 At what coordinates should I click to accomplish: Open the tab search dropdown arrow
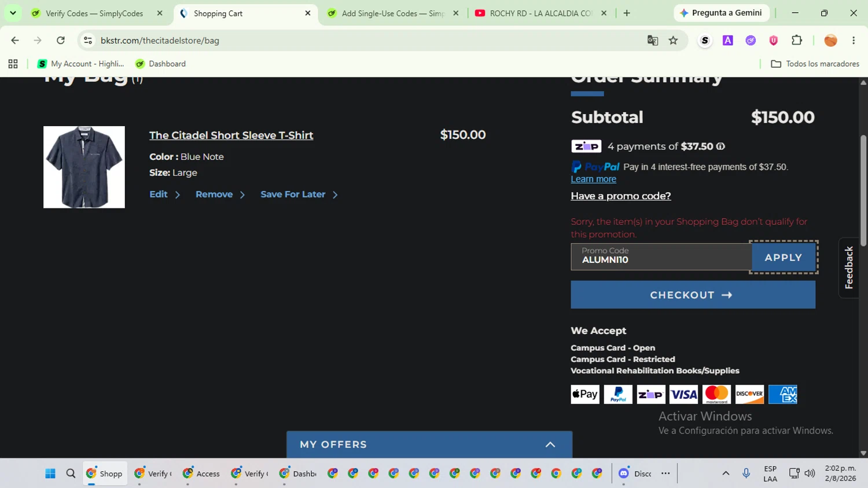pos(13,13)
